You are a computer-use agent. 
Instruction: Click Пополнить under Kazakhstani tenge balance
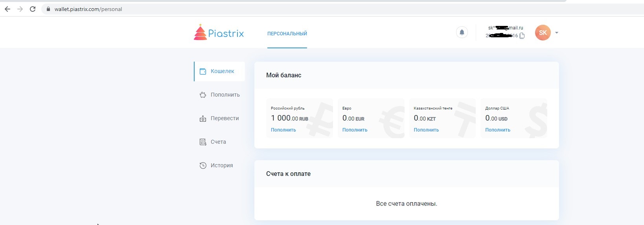click(426, 130)
